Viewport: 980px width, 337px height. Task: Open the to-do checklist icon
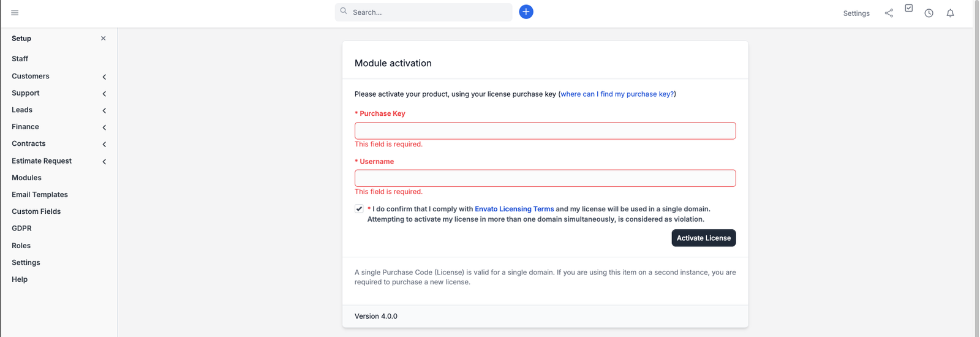(x=909, y=9)
